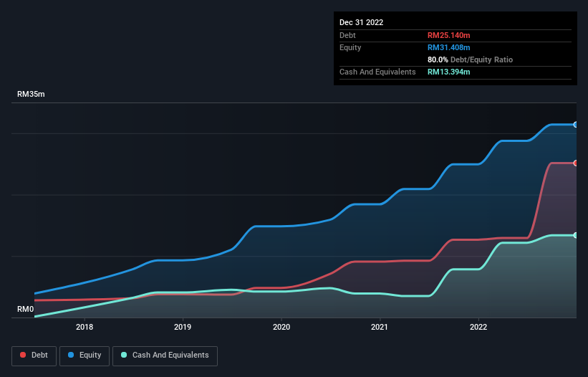The width and height of the screenshot is (588, 377).
Task: Click the blue Equity legend dot
Action: point(71,355)
